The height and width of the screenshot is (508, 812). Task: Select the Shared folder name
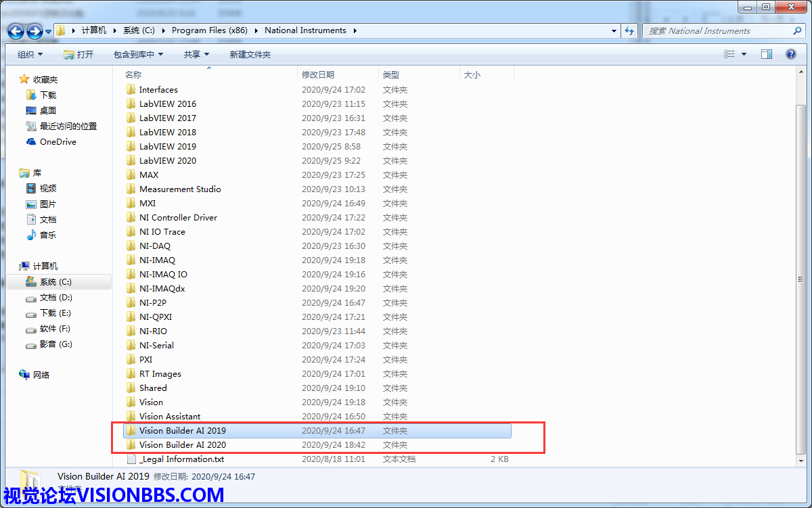click(153, 388)
